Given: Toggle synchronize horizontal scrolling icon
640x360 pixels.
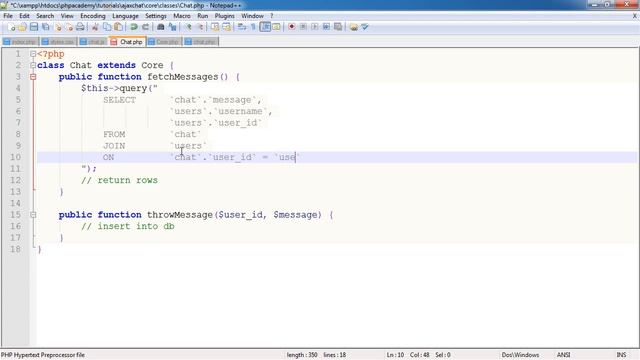Looking at the screenshot, I should [226, 27].
